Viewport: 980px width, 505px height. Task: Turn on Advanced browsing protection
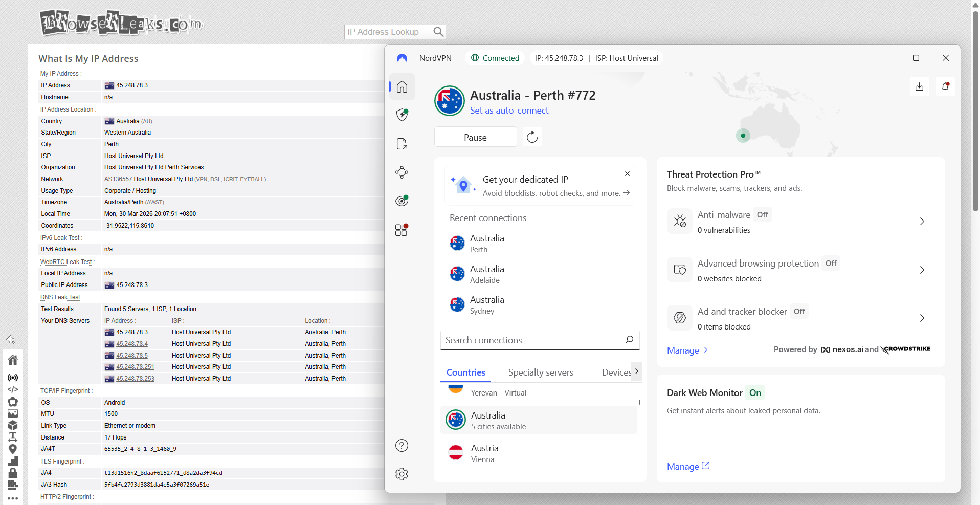pos(831,263)
